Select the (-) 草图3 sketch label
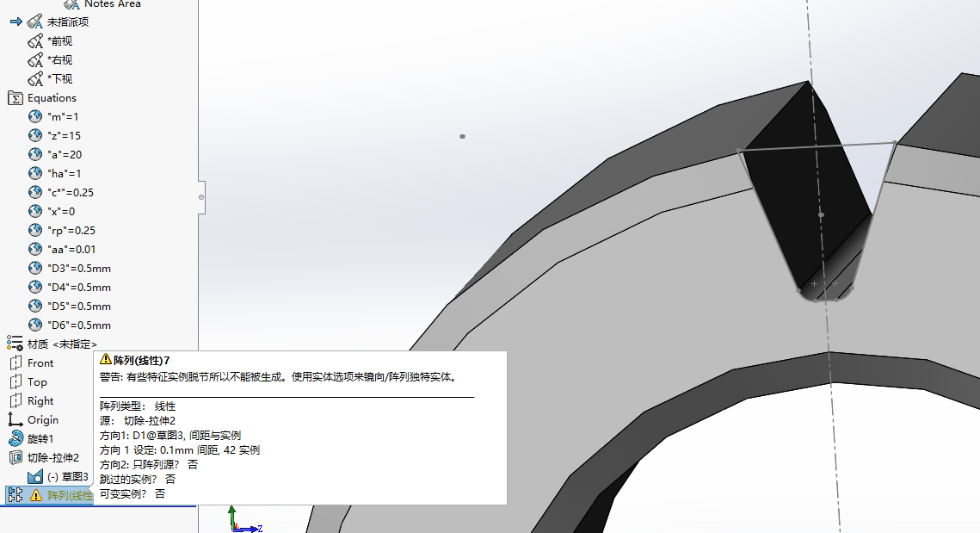Viewport: 980px width, 533px height. [67, 477]
